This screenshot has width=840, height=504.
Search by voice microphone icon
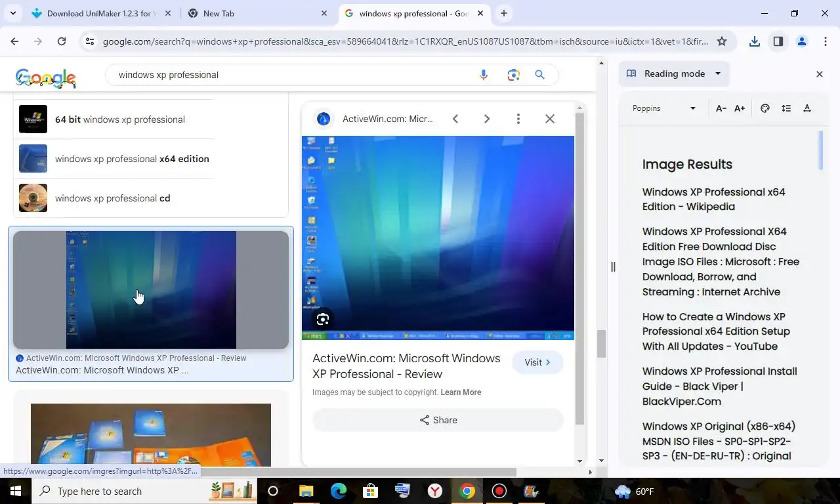[x=484, y=75]
